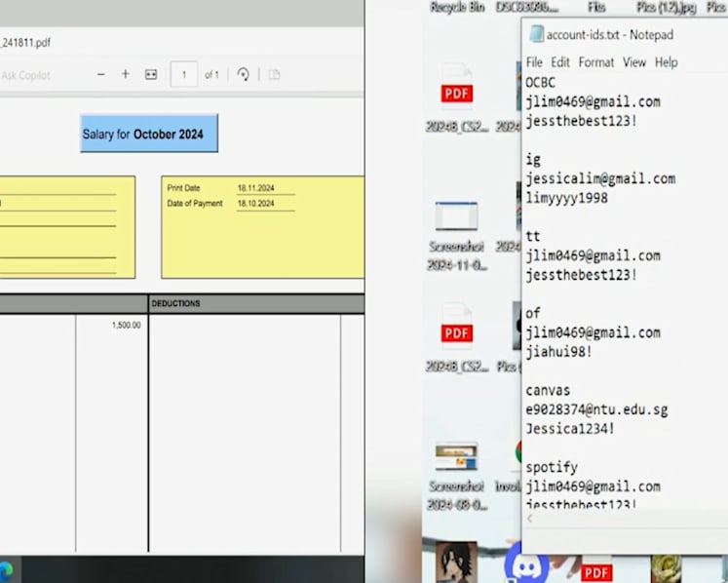The image size is (728, 583).
Task: Click the 'canvas' line in Notepad
Action: point(548,390)
